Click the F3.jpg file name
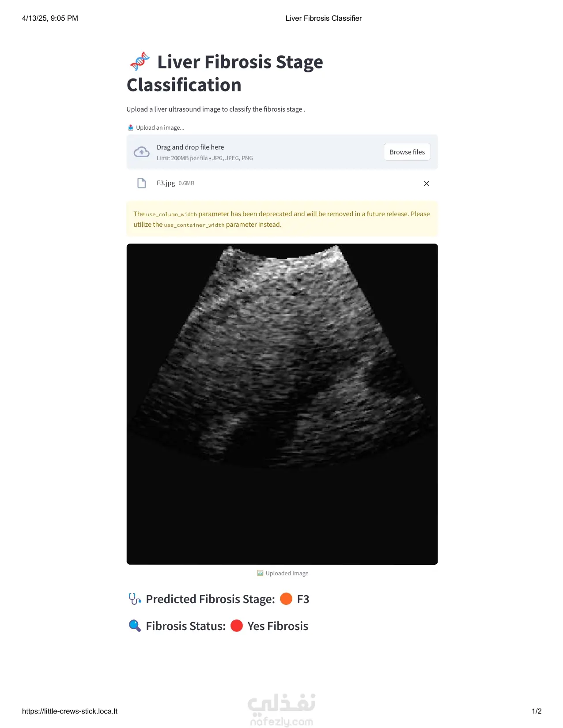Screen dimensions: 563x728 tap(166, 183)
